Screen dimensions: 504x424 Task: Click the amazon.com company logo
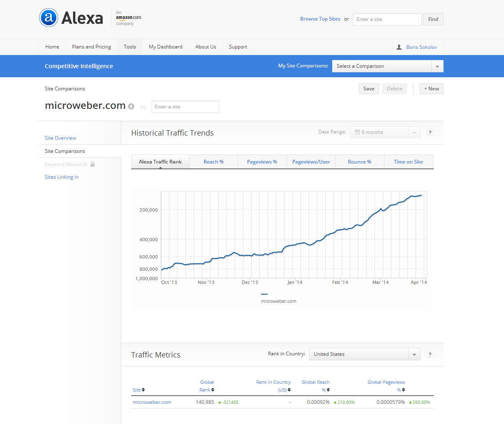(129, 18)
